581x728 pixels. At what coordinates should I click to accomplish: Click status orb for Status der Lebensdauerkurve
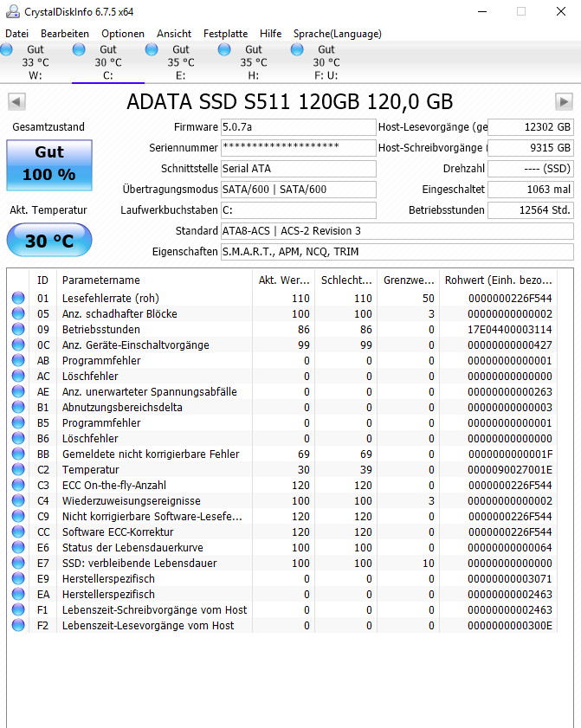(x=18, y=547)
